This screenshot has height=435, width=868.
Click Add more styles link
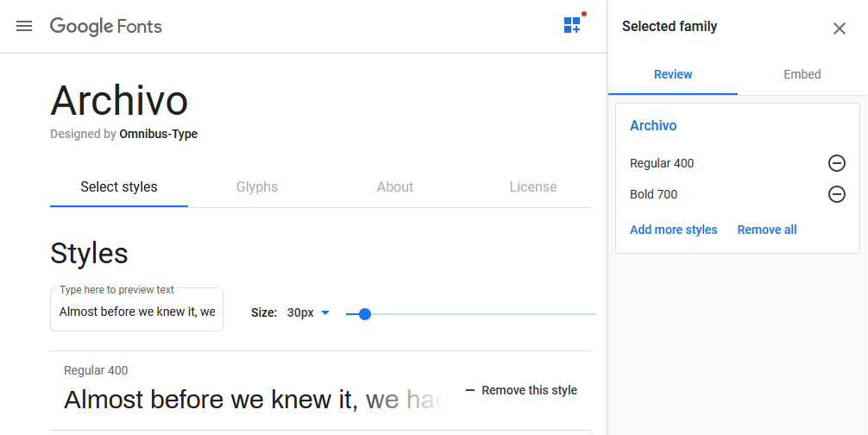(x=674, y=230)
